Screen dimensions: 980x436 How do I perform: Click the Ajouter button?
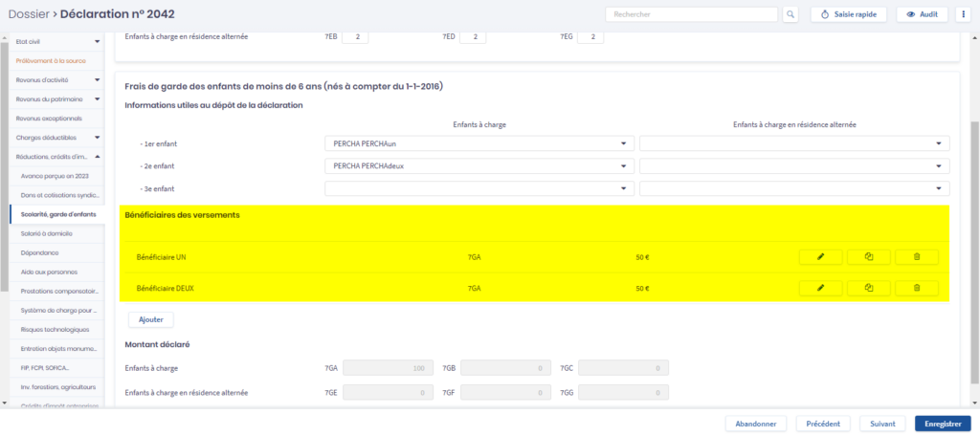[150, 319]
